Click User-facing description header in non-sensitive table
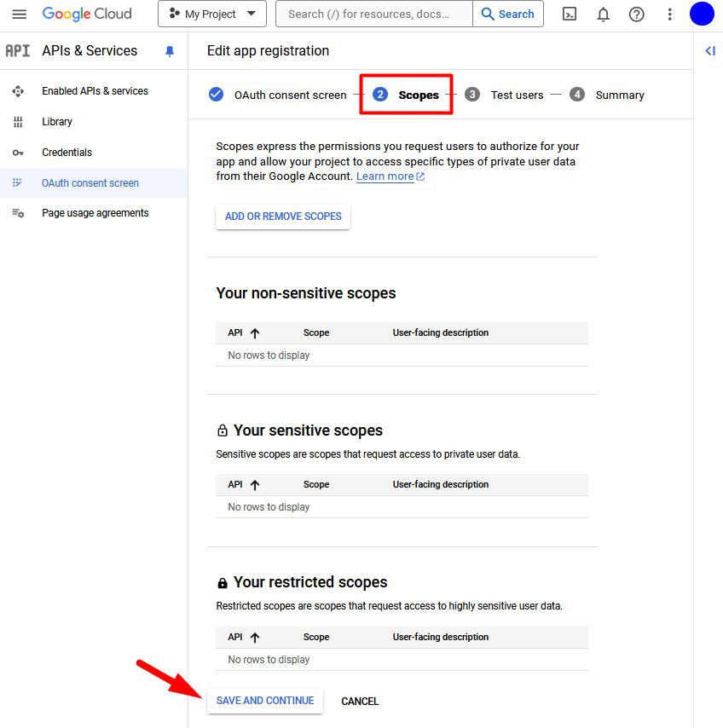The image size is (723, 728). [x=440, y=332]
